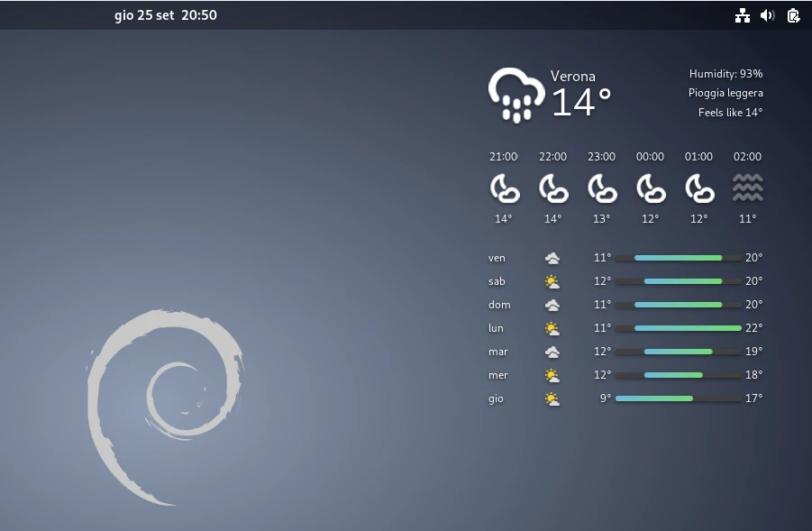This screenshot has width=812, height=531.
Task: Click ven's temperature range bar
Action: pyautogui.click(x=678, y=257)
